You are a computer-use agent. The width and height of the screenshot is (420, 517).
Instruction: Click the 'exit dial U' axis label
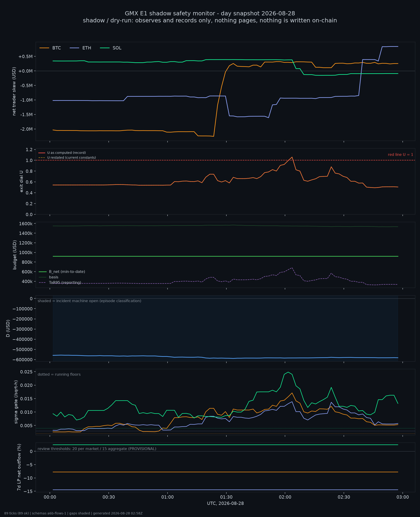click(21, 181)
